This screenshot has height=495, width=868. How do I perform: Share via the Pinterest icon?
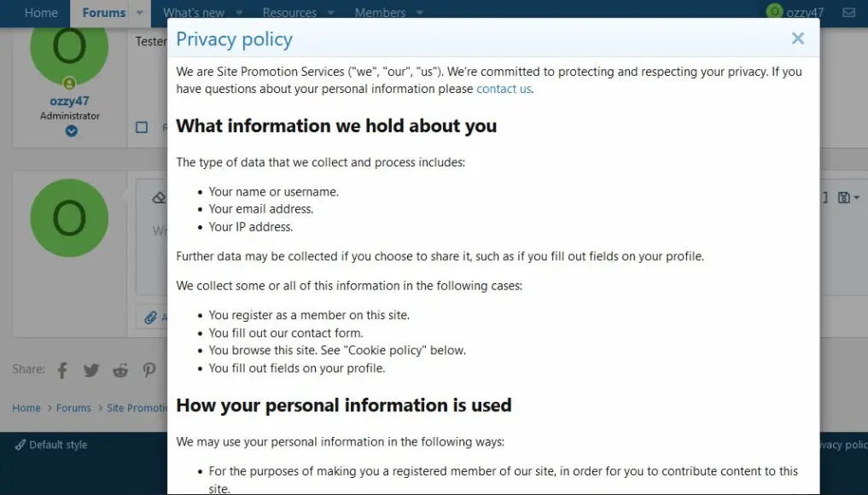pos(149,370)
